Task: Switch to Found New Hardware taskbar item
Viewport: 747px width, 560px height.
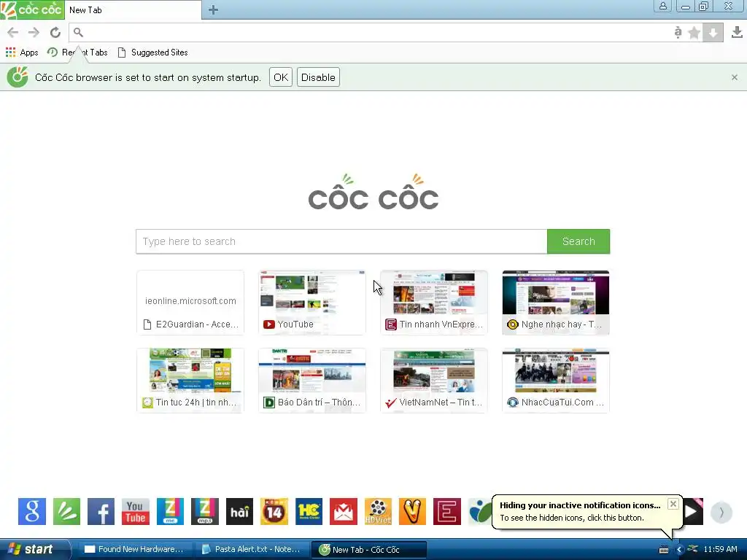Action: coord(134,550)
